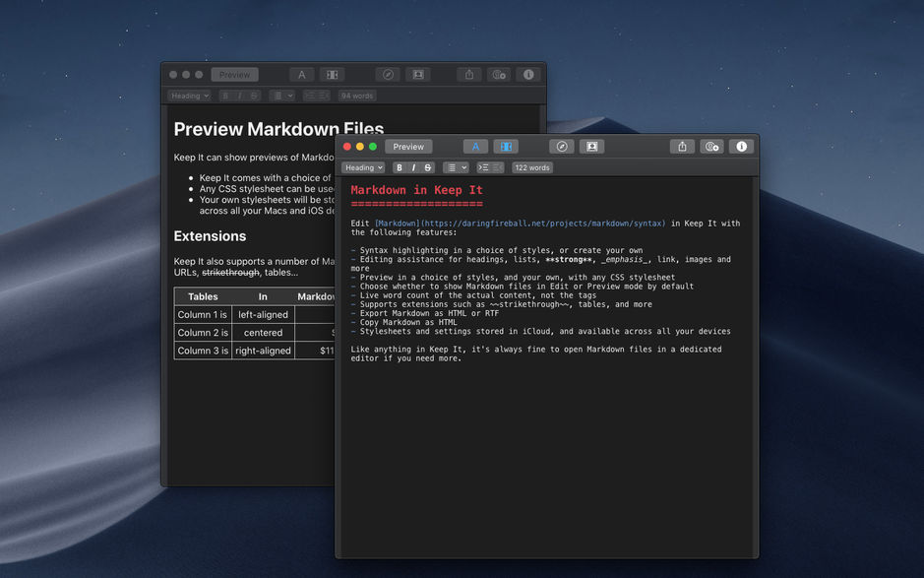Toggle bold formatting in front window
This screenshot has width=924, height=578.
tap(400, 167)
